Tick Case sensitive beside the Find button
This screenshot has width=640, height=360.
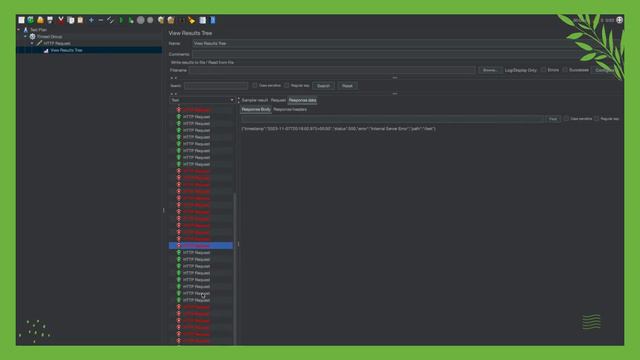pyautogui.click(x=566, y=119)
